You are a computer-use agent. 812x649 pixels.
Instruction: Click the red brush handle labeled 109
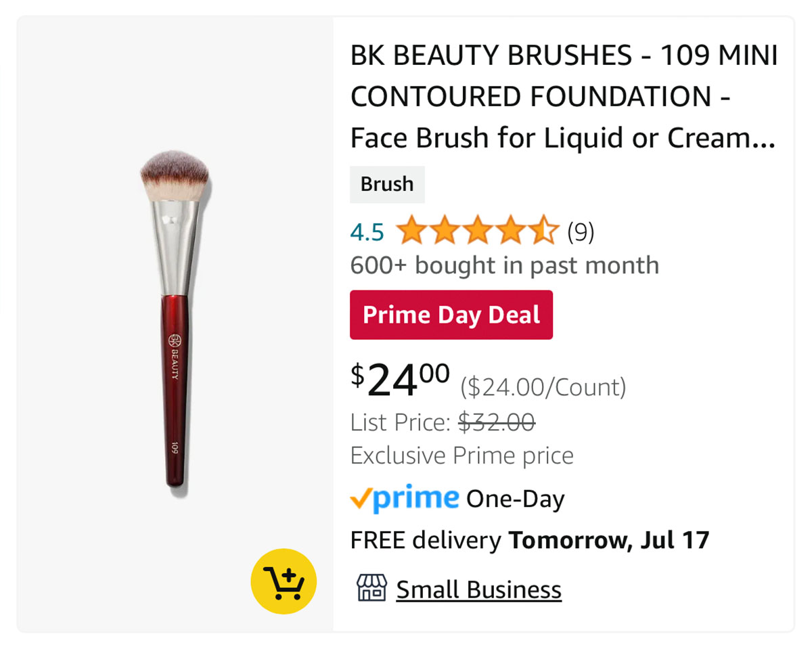click(x=175, y=390)
